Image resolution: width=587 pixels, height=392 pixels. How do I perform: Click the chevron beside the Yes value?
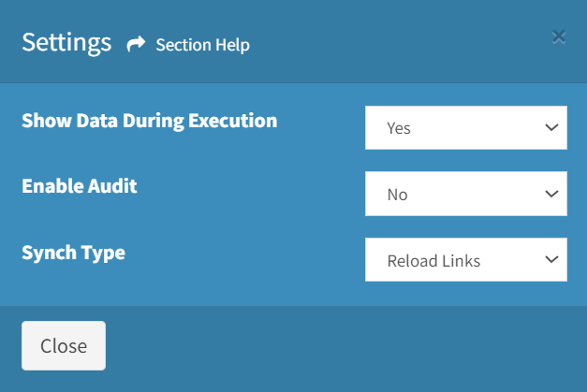click(x=551, y=127)
